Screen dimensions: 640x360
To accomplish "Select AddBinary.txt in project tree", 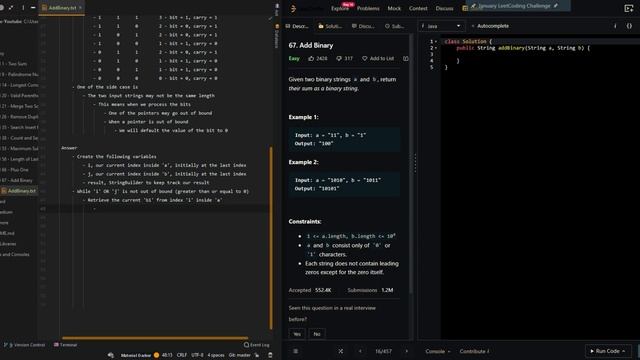I will (19, 191).
